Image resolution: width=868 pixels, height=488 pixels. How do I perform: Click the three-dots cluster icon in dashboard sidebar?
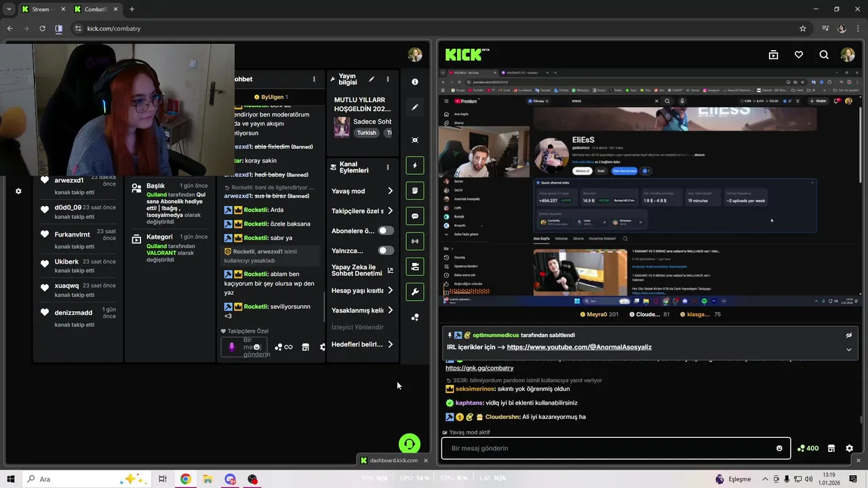[x=415, y=317]
